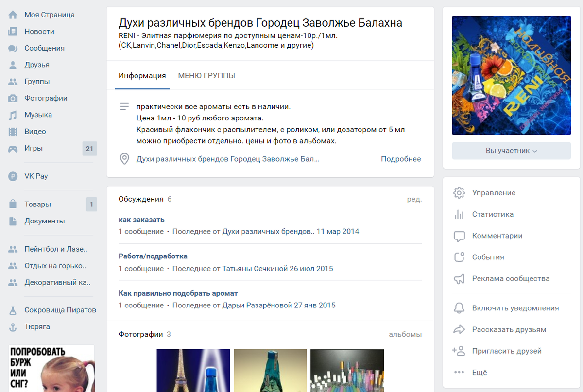
Task: Select the Новости news icon
Action: [x=13, y=32]
